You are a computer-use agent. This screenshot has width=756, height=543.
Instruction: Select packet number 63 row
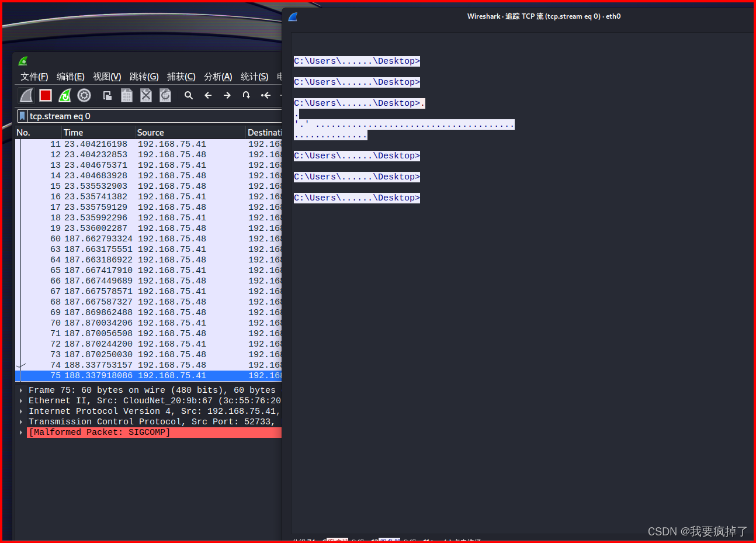tap(148, 249)
